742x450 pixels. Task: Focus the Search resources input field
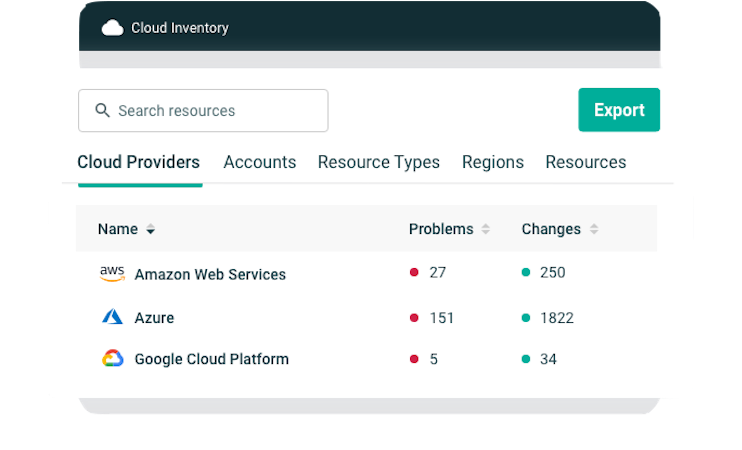[x=215, y=111]
